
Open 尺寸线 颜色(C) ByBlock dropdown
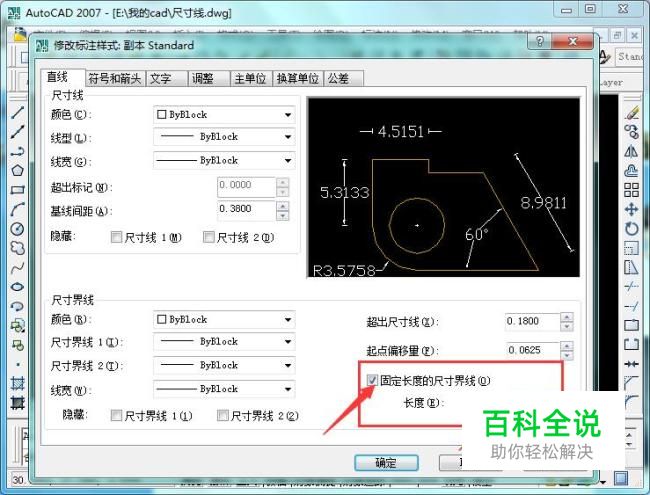[224, 115]
